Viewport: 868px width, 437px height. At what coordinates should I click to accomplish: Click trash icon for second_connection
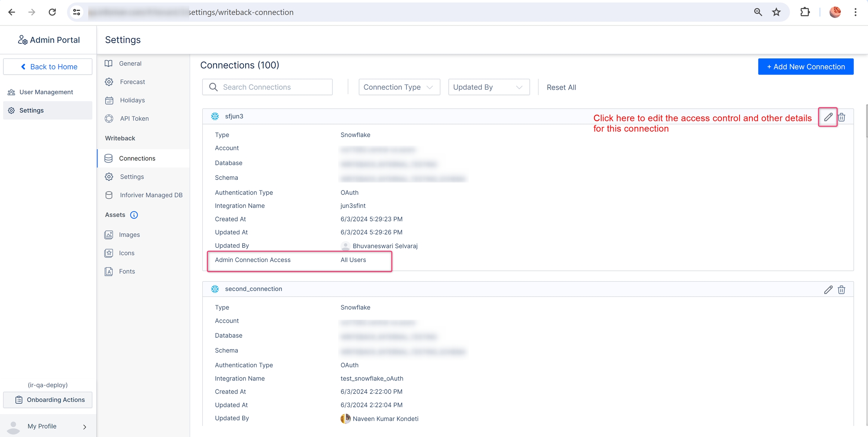pos(842,290)
